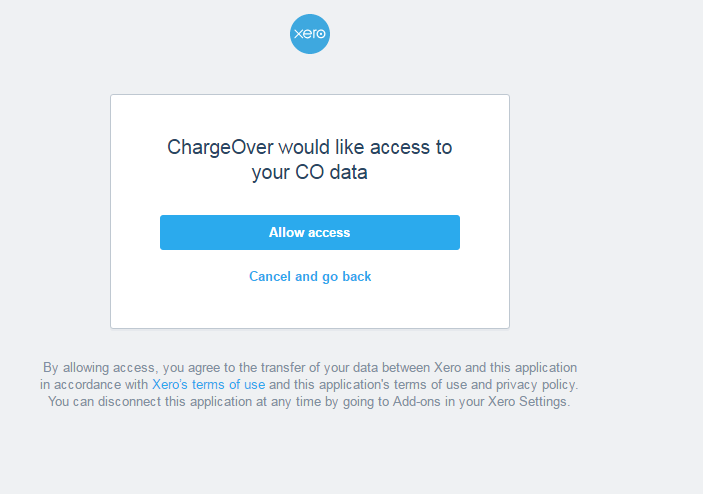Choose the Cancel and go back link

click(x=310, y=277)
